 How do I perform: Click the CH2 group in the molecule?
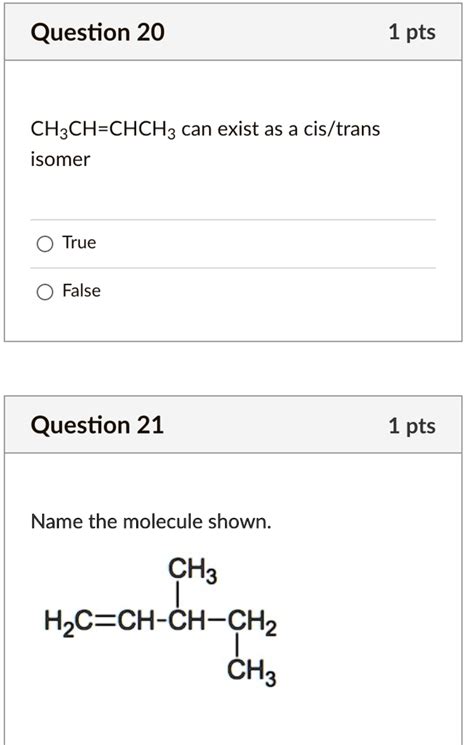pos(252,622)
